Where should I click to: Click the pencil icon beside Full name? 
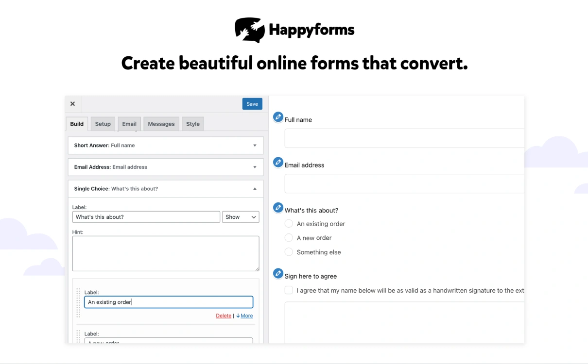[x=278, y=117]
